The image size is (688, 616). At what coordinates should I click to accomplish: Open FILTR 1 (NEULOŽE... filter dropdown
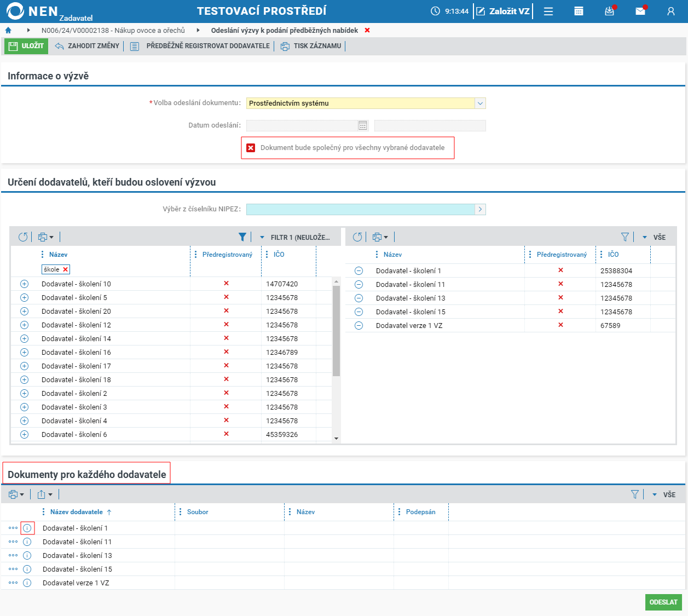295,237
